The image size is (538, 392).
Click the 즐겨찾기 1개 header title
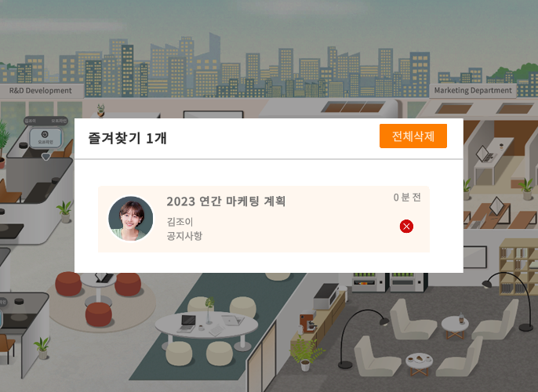point(127,138)
